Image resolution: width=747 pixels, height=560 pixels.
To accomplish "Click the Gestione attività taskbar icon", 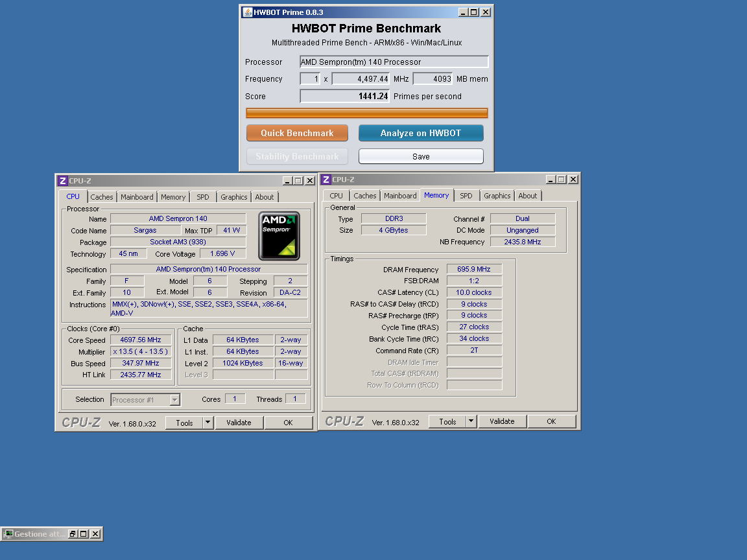I will click(x=8, y=534).
